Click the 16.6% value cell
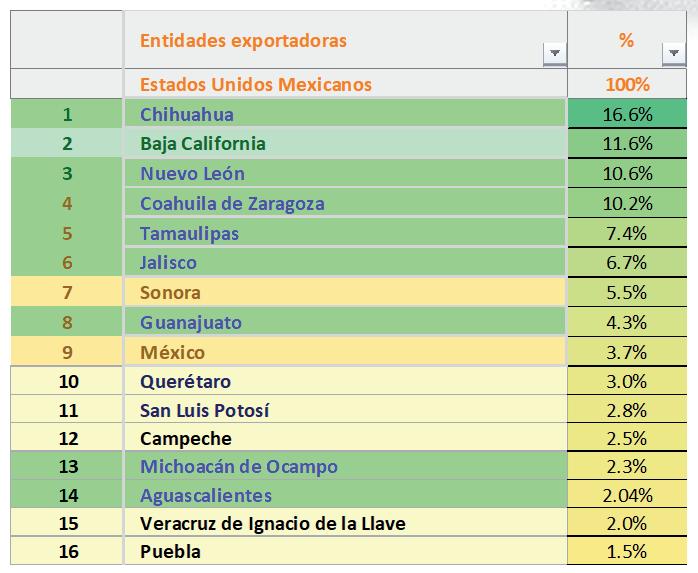The image size is (698, 573). point(627,114)
